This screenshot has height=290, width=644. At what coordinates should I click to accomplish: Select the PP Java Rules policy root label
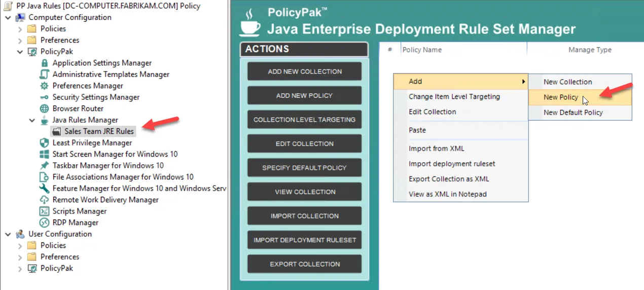click(x=109, y=6)
